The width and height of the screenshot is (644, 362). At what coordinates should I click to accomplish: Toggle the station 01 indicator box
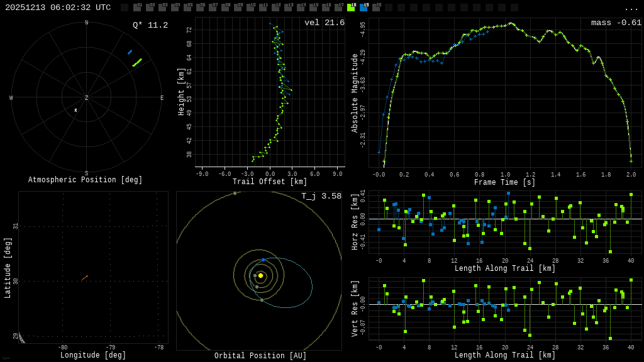137,8
